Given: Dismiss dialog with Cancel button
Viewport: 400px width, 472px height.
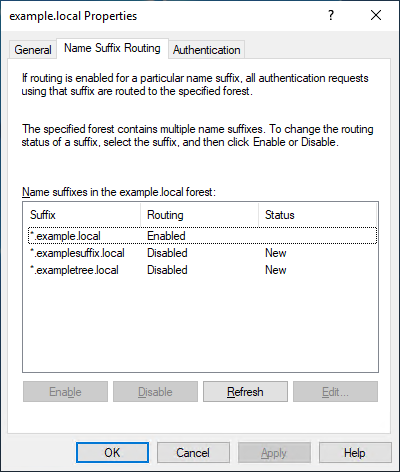Looking at the screenshot, I should tap(193, 453).
